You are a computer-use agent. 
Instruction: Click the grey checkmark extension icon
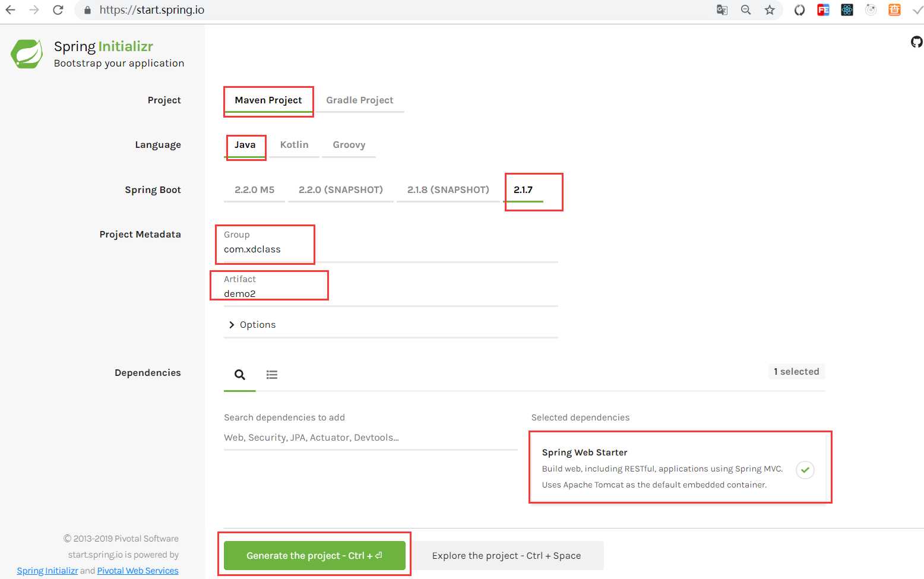coord(918,10)
